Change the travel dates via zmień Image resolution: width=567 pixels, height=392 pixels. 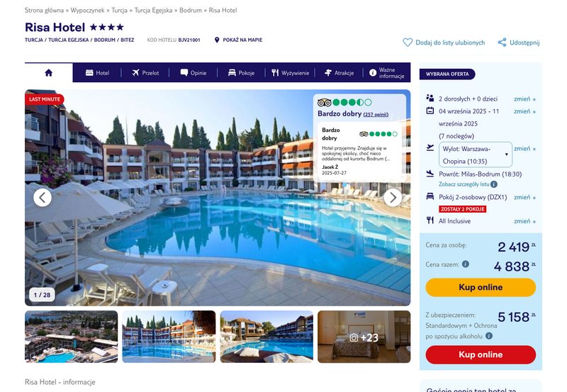[524, 111]
